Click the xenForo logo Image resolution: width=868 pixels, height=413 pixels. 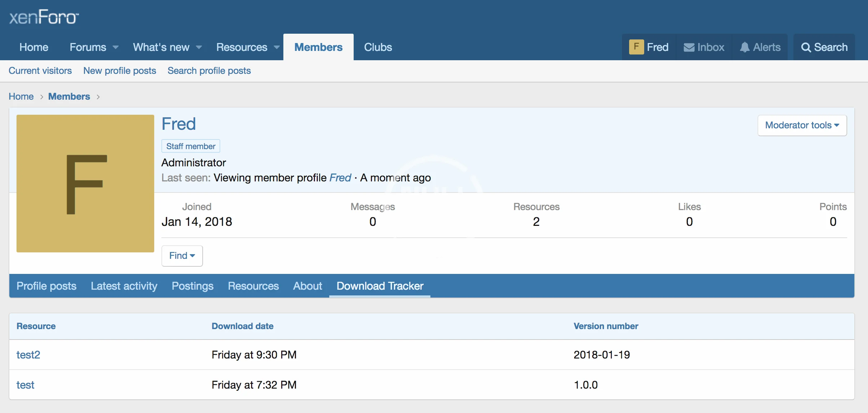(x=44, y=17)
